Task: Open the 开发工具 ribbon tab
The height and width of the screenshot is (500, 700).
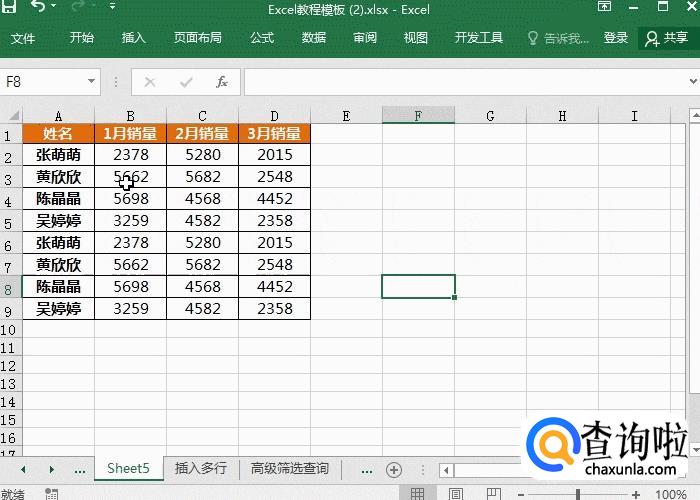Action: point(479,38)
